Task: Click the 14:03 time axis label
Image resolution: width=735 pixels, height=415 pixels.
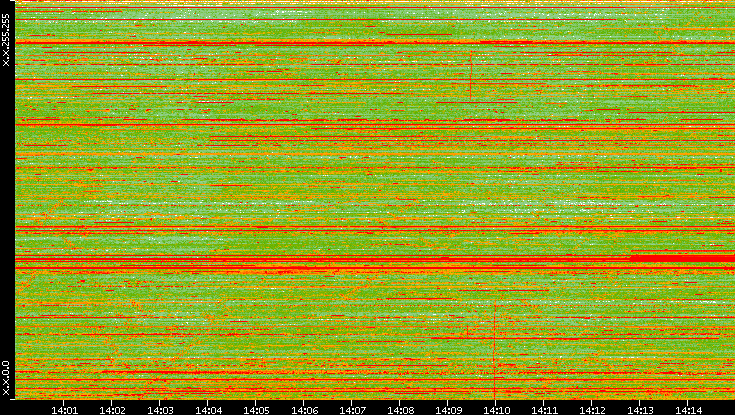Action: tap(160, 410)
